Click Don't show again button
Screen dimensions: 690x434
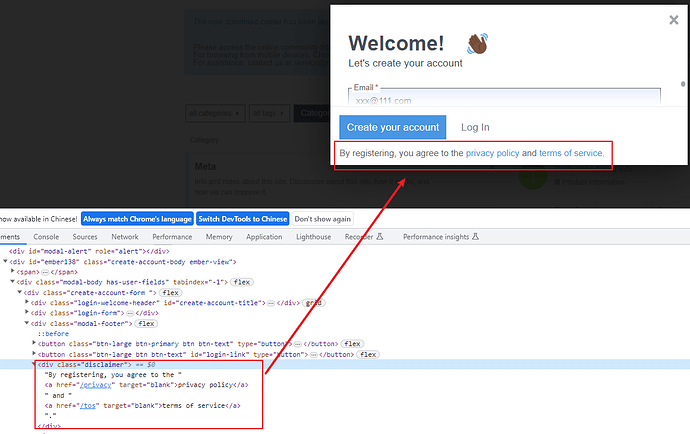pyautogui.click(x=323, y=219)
